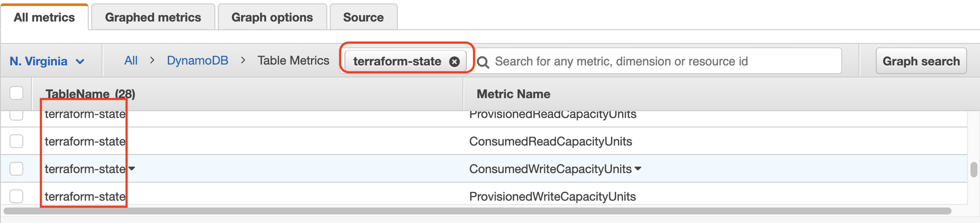Click the Graph search button
980x223 pixels.
[921, 61]
